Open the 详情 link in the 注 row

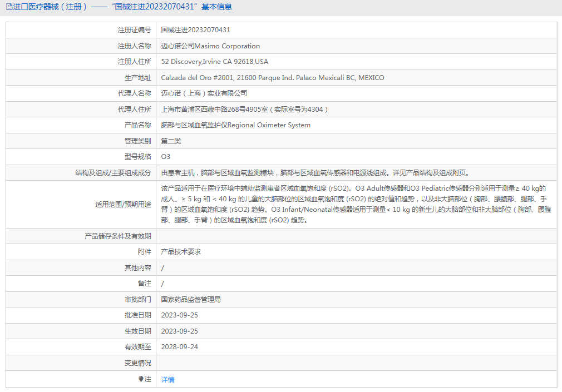167,380
